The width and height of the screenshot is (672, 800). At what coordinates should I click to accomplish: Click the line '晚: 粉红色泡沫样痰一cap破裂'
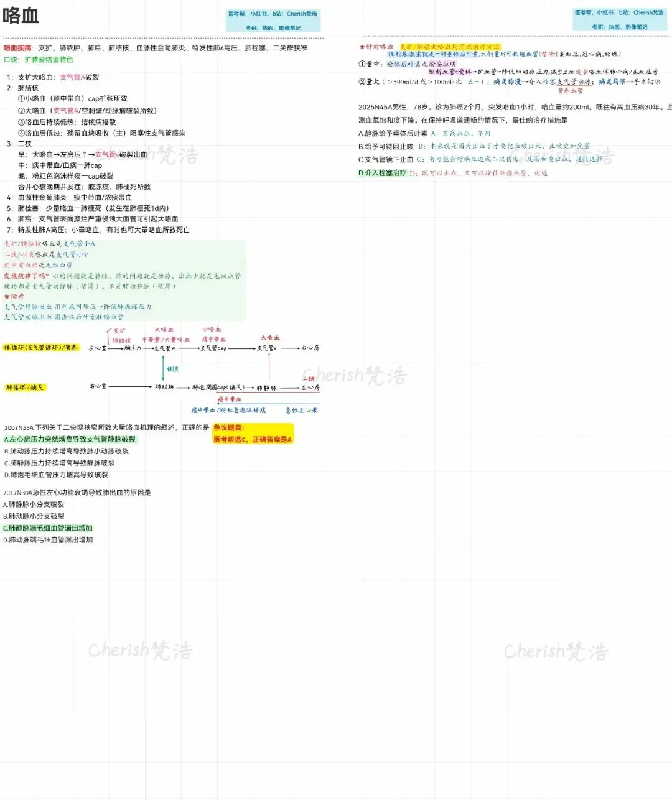65,176
